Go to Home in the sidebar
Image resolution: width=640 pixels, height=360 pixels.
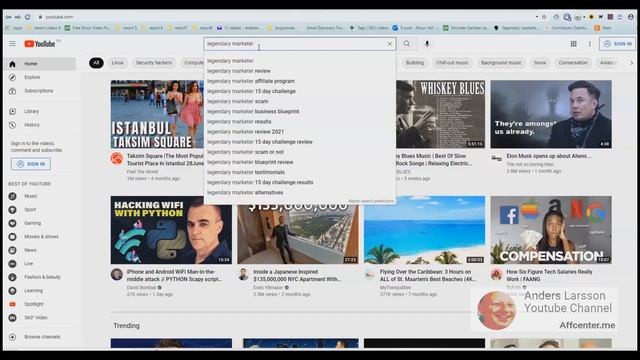coord(40,64)
